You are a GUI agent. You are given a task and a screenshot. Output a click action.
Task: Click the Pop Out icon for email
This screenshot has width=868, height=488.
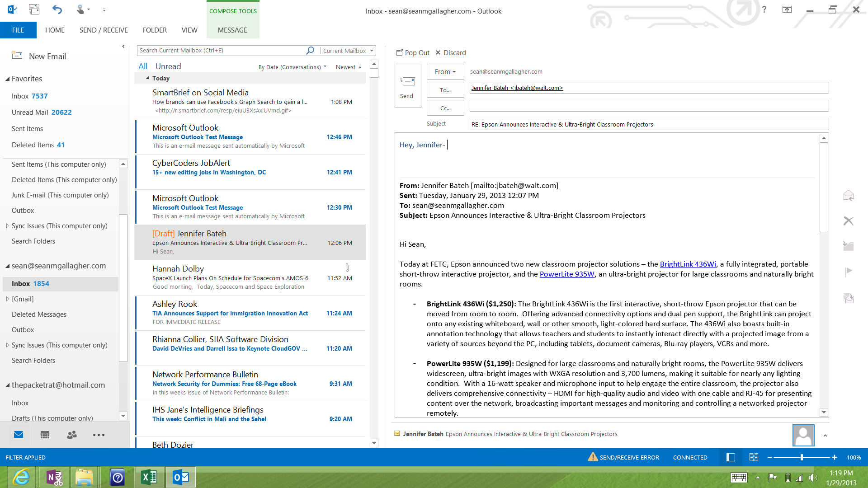pyautogui.click(x=400, y=52)
